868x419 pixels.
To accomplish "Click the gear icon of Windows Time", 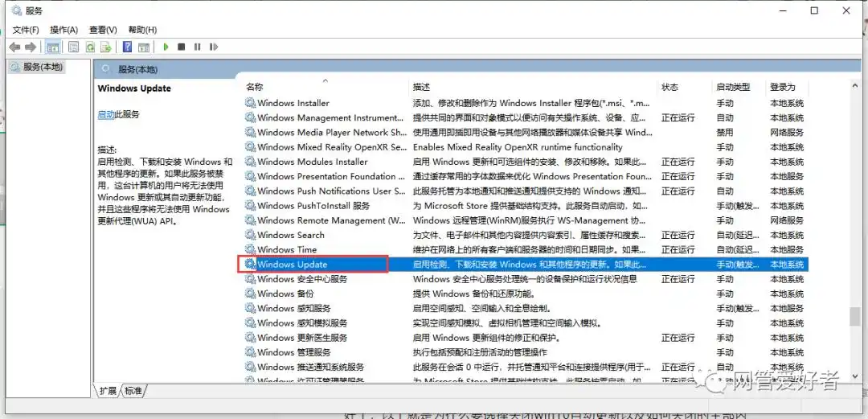I will [250, 249].
